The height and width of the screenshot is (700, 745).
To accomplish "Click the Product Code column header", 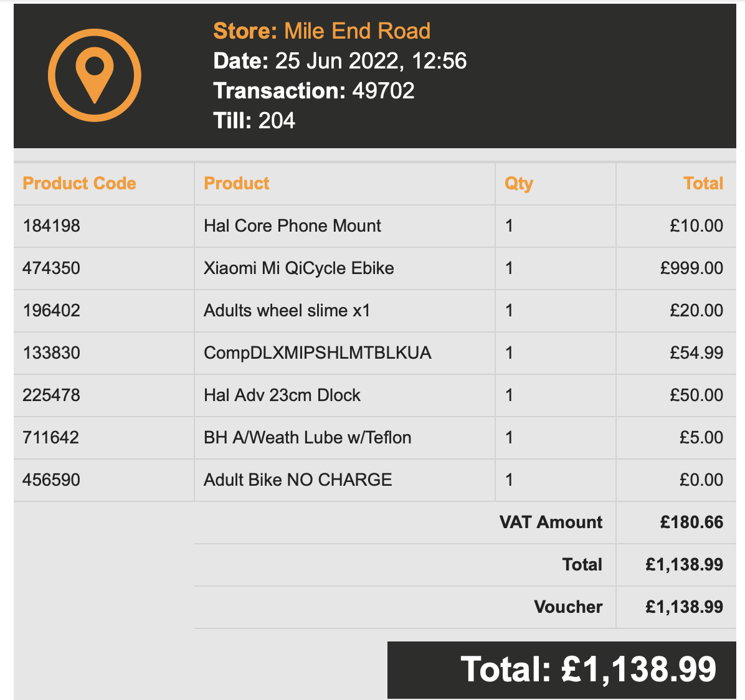I will pyautogui.click(x=79, y=184).
